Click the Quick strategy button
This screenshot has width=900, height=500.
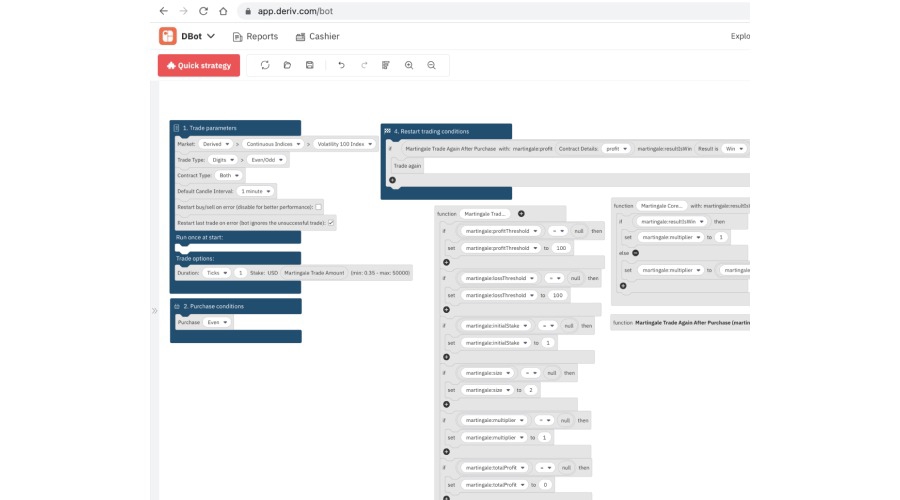point(199,65)
